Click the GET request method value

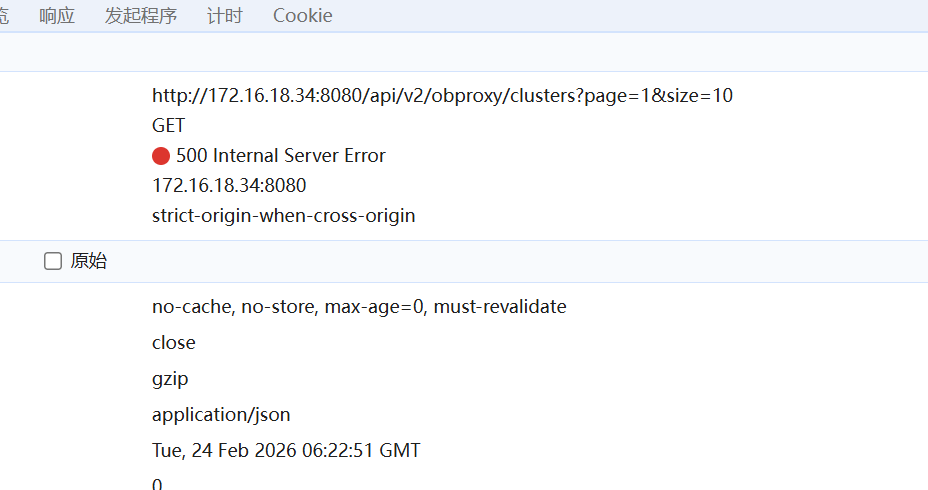tap(169, 126)
